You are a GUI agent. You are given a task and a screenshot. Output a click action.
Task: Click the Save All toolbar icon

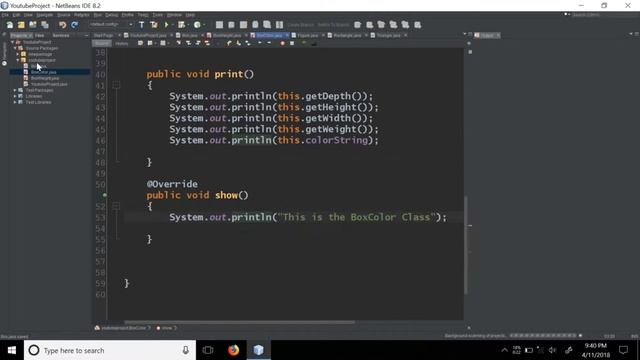pos(44,25)
